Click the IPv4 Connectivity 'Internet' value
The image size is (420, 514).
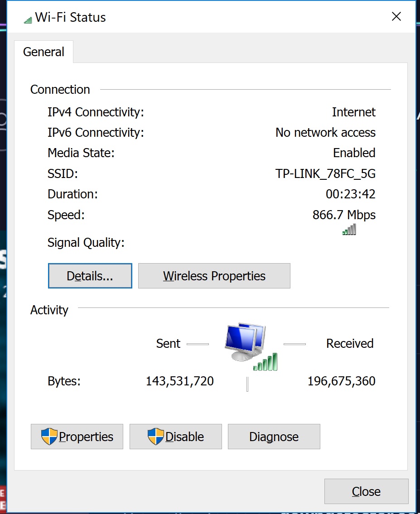point(353,112)
